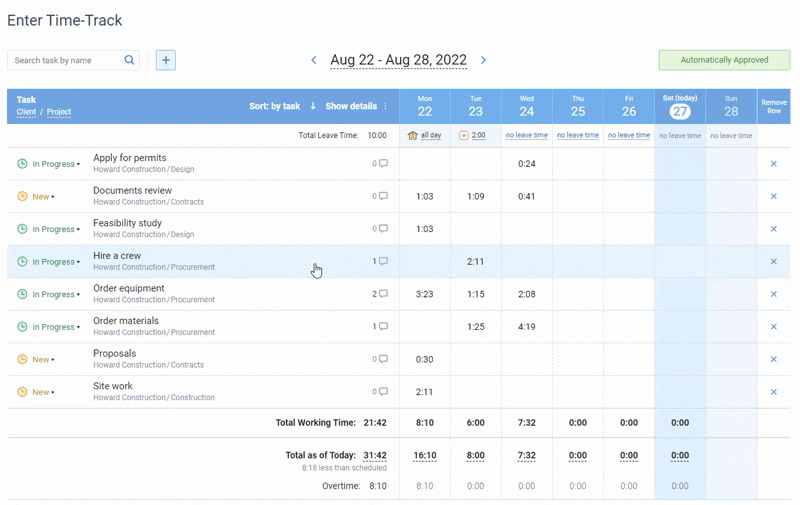Toggle the sort direction arrow
This screenshot has height=505, width=800.
pyautogui.click(x=313, y=106)
